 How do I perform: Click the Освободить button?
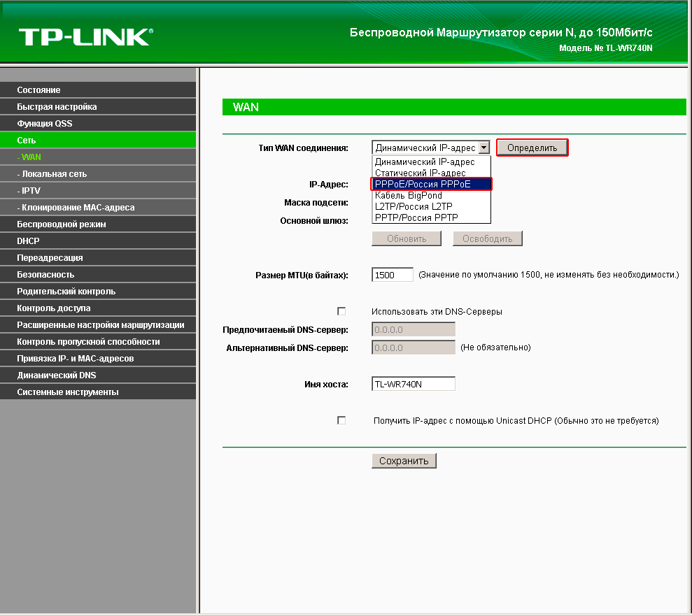pos(488,238)
